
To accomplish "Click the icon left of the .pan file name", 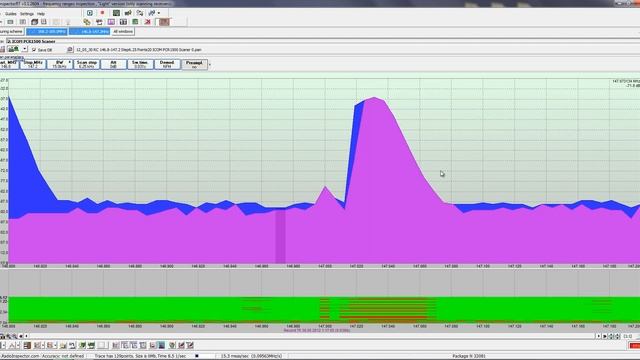I will click(70, 50).
